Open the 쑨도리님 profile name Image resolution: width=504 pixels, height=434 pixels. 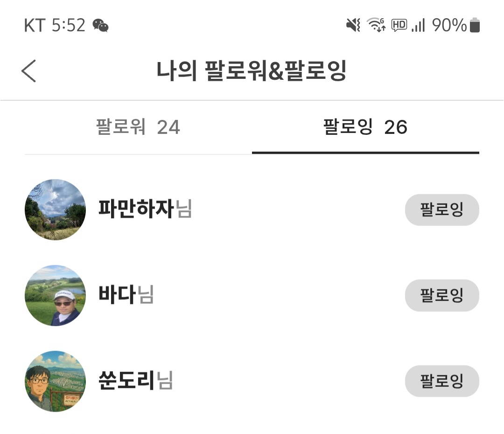click(135, 381)
